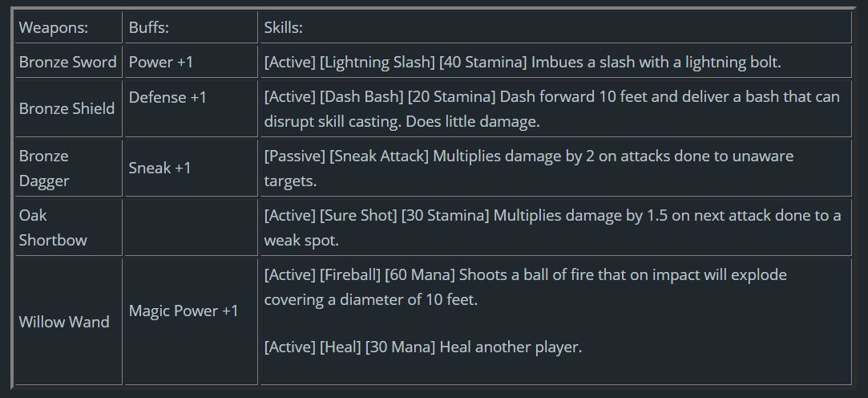Select the Bronze Shield weapon cell

click(67, 108)
